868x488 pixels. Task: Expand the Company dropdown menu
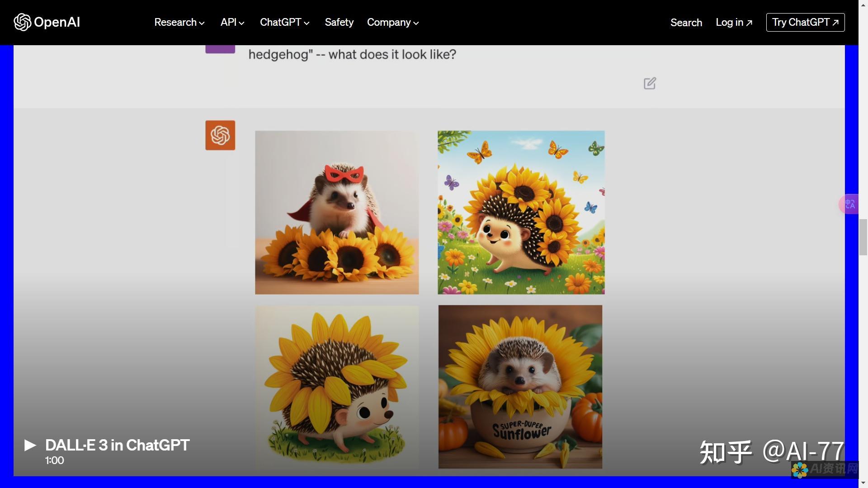click(x=391, y=22)
